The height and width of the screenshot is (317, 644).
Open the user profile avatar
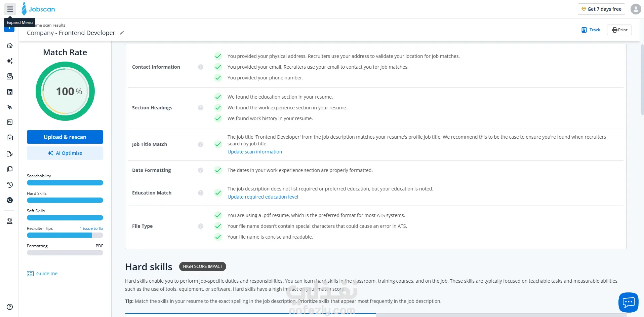[x=636, y=9]
